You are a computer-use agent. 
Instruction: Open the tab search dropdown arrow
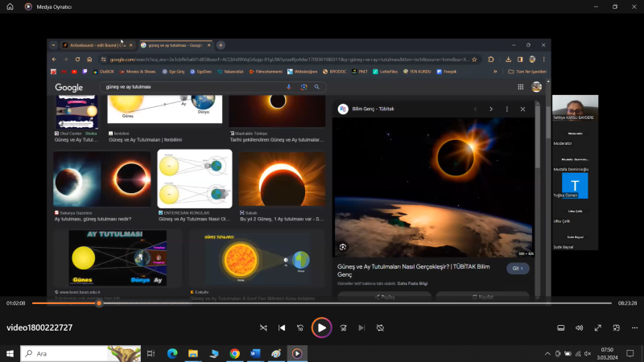53,45
